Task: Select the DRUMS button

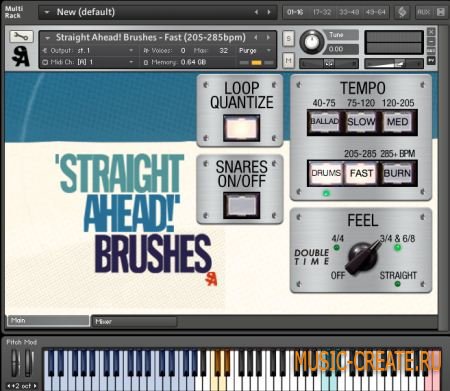Action: pos(326,173)
